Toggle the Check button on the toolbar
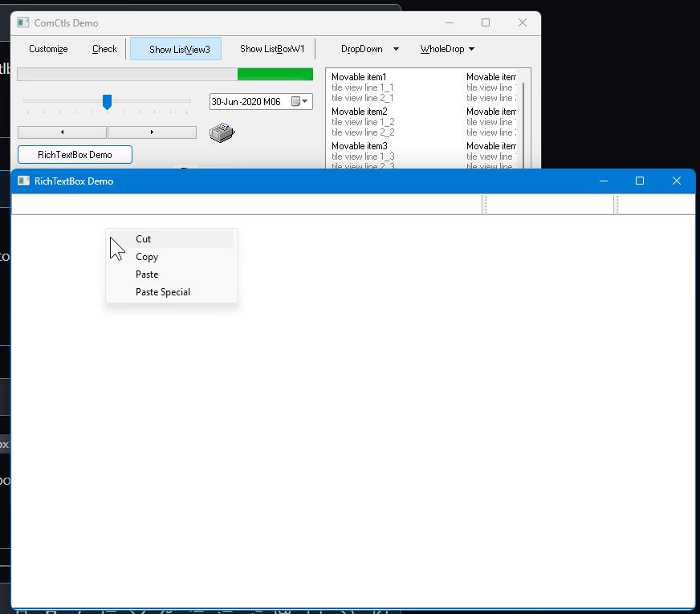The width and height of the screenshot is (700, 614). click(104, 48)
